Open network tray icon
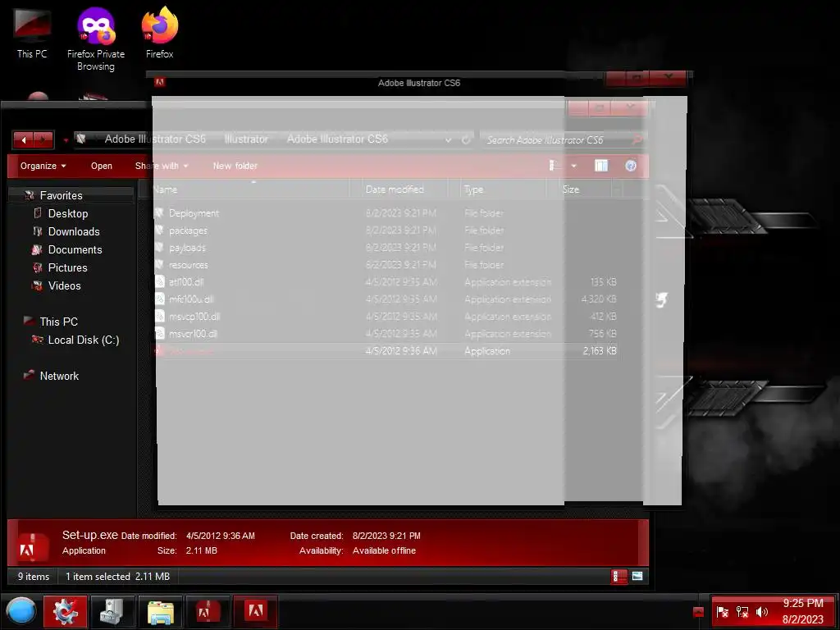Viewport: 840px width, 630px height. click(x=742, y=612)
